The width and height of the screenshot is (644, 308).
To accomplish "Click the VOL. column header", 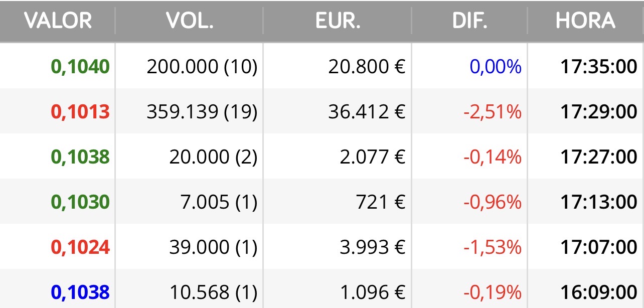I will (x=190, y=21).
